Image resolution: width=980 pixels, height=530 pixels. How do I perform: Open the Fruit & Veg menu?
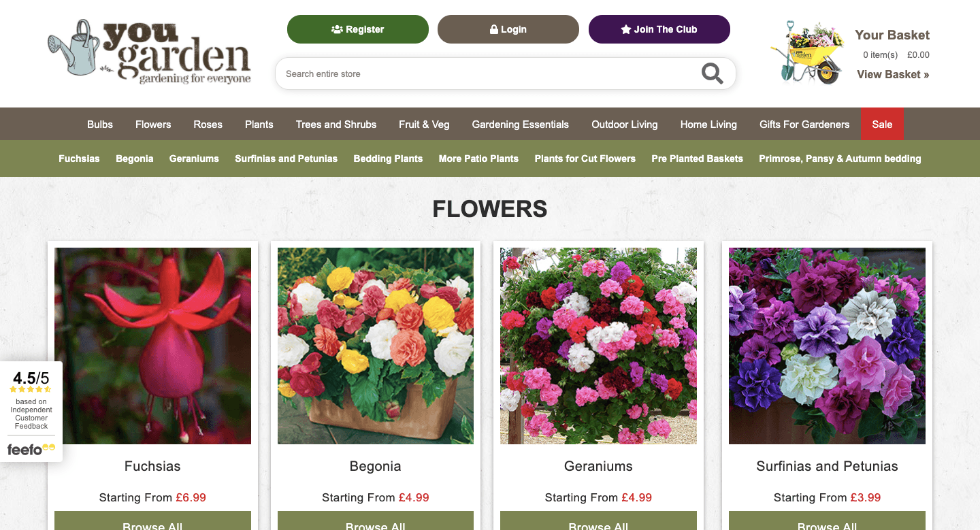pos(424,125)
